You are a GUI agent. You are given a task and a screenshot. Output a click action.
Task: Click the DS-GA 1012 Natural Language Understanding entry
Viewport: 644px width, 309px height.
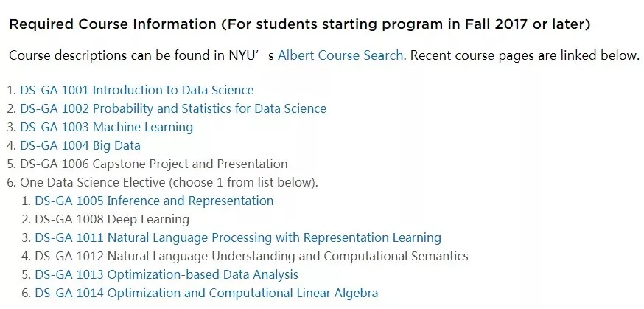[251, 256]
